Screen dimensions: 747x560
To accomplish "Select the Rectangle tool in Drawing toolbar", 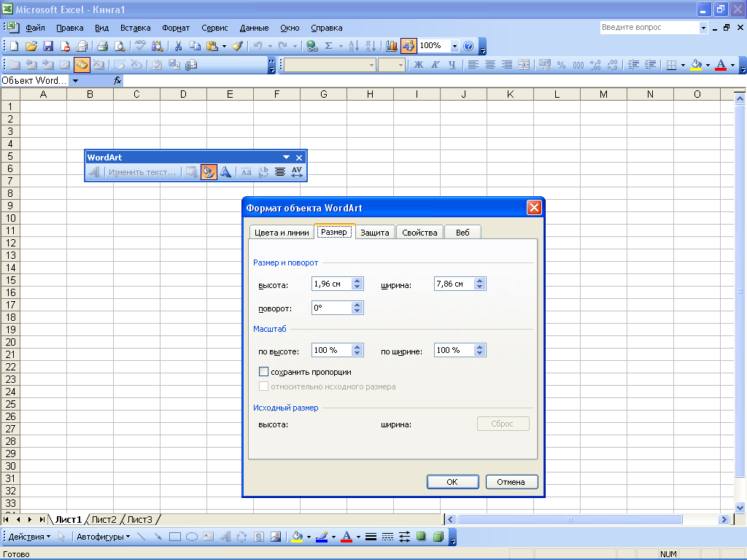I will pos(175,537).
